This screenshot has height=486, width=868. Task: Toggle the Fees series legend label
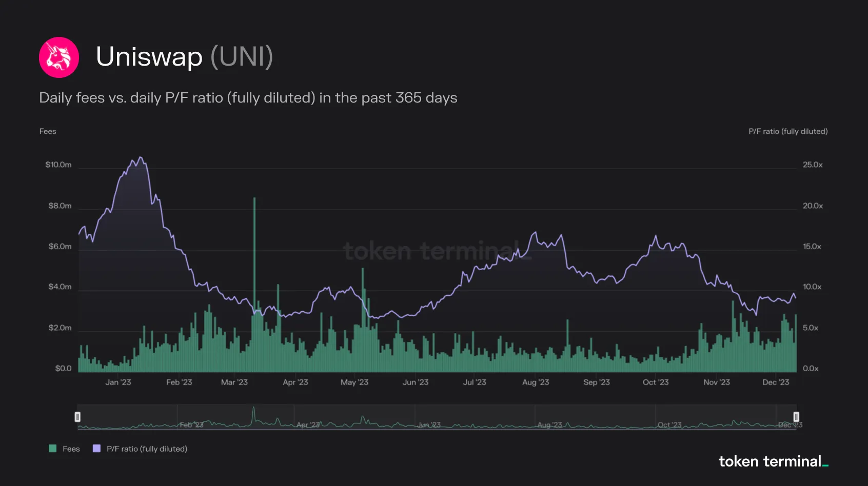(71, 449)
